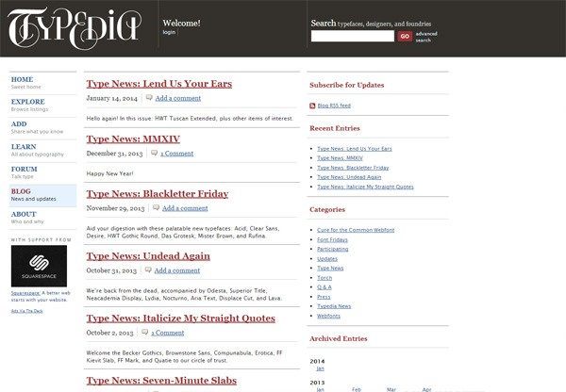566x392 pixels.
Task: Open the Q & A category
Action: tap(325, 287)
